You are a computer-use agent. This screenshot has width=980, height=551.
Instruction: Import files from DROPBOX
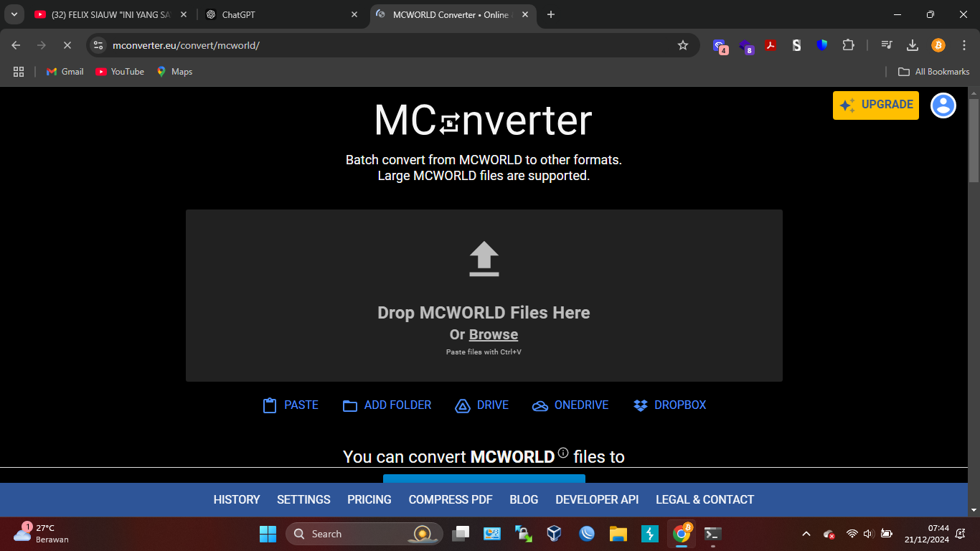point(670,405)
